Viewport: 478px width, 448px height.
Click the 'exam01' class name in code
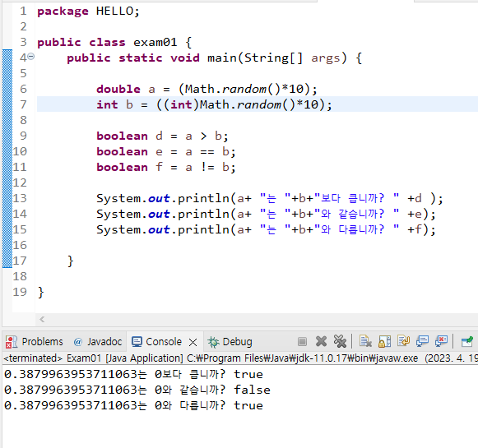tap(155, 42)
